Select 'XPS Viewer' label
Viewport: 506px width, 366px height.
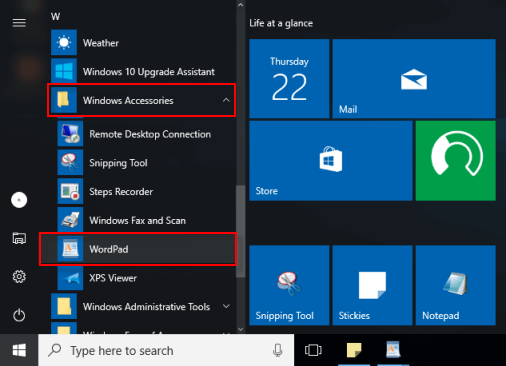coord(113,278)
